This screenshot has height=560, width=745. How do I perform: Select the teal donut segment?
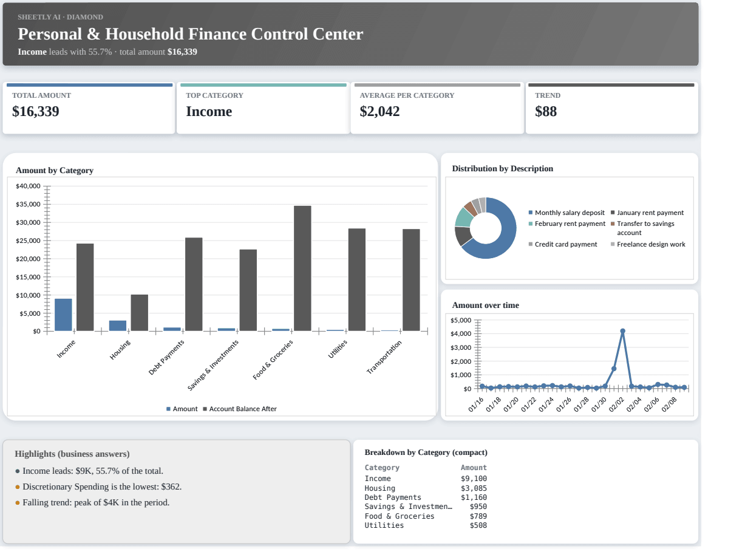pyautogui.click(x=463, y=217)
